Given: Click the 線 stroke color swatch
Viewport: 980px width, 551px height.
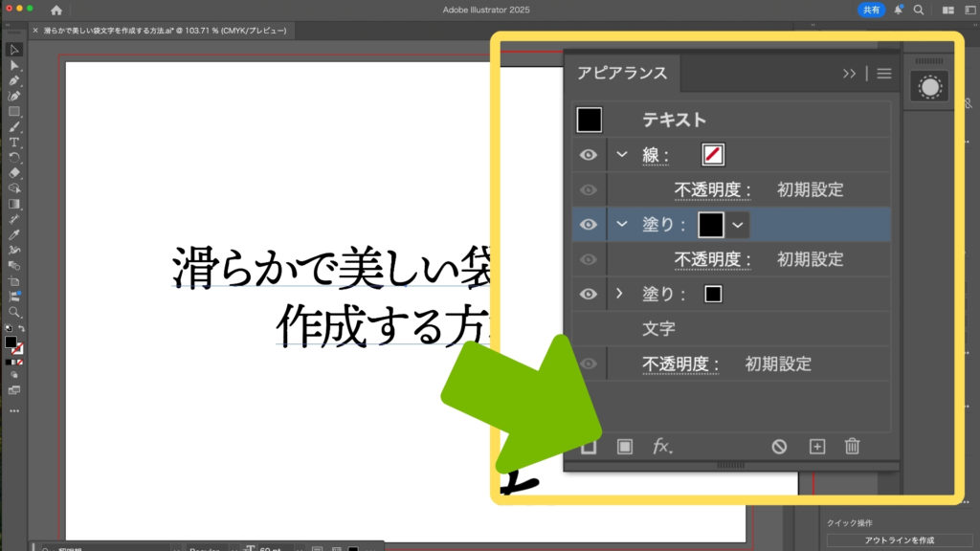Looking at the screenshot, I should (x=713, y=155).
